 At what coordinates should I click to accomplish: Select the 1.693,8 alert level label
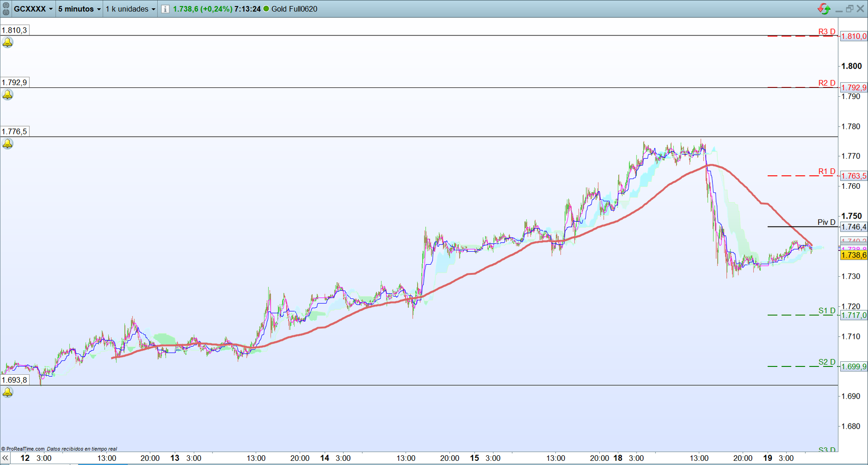pyautogui.click(x=14, y=380)
